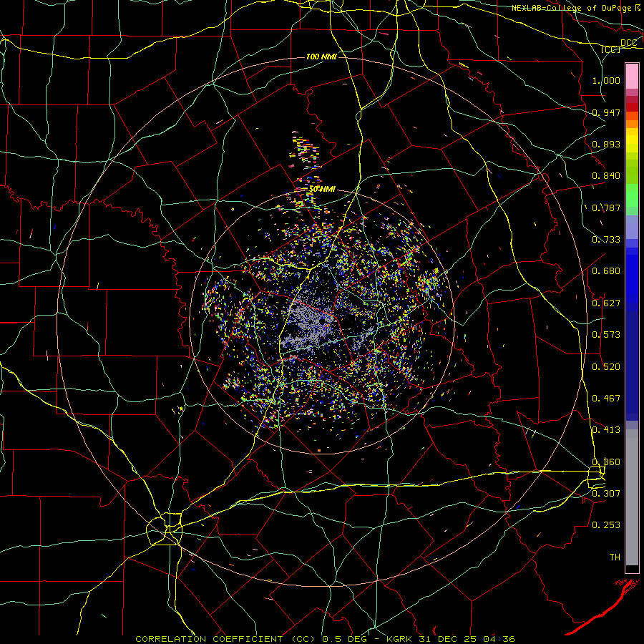
Task: Select the 1.000 value on the scale
Action: tap(606, 80)
